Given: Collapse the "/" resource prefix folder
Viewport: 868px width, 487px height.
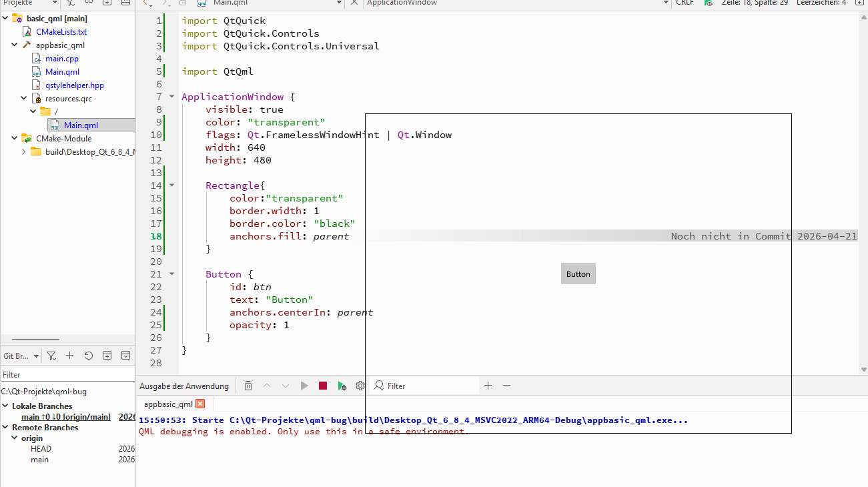Looking at the screenshot, I should point(33,111).
